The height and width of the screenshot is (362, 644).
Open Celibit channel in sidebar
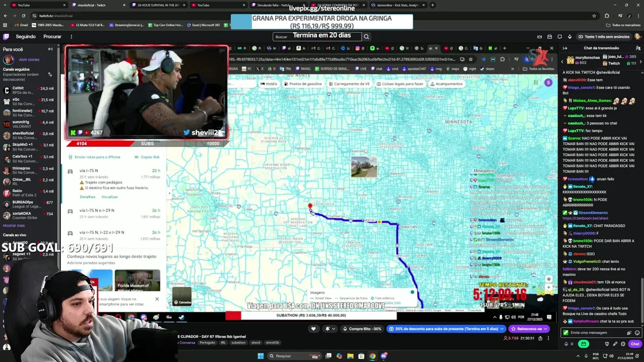click(x=28, y=90)
